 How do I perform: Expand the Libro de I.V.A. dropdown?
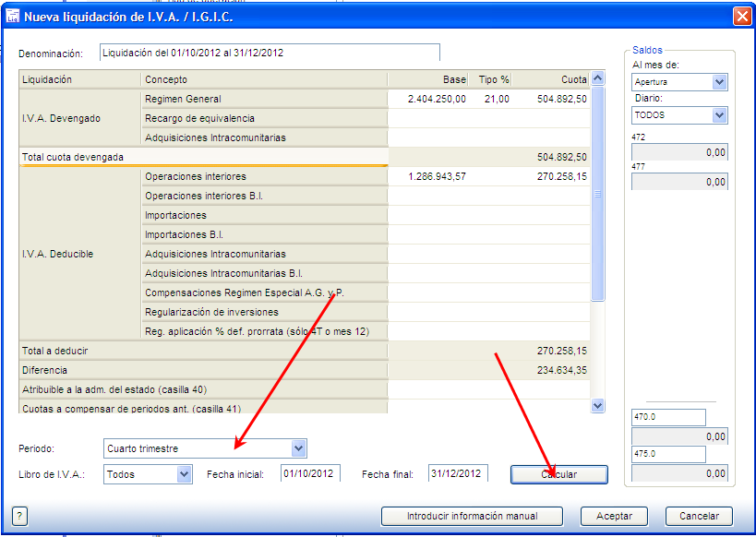[184, 473]
